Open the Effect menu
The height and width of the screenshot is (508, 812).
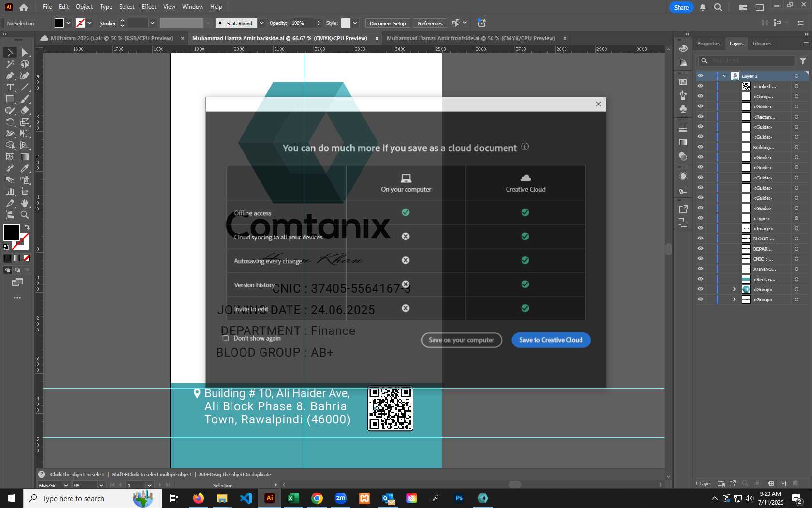149,7
